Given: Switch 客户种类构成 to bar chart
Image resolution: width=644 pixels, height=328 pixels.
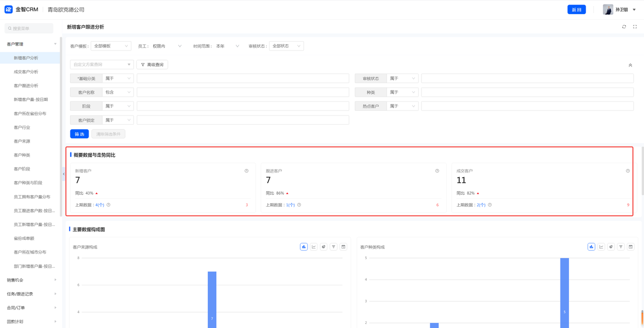Looking at the screenshot, I should pyautogui.click(x=591, y=247).
